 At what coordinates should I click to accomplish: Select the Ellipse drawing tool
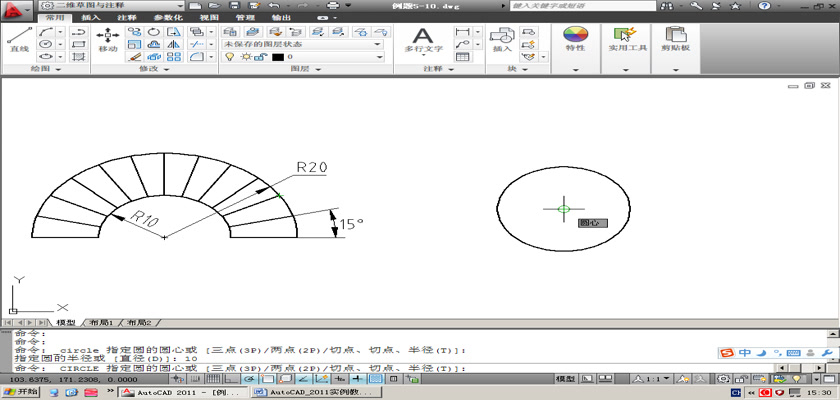tap(47, 57)
